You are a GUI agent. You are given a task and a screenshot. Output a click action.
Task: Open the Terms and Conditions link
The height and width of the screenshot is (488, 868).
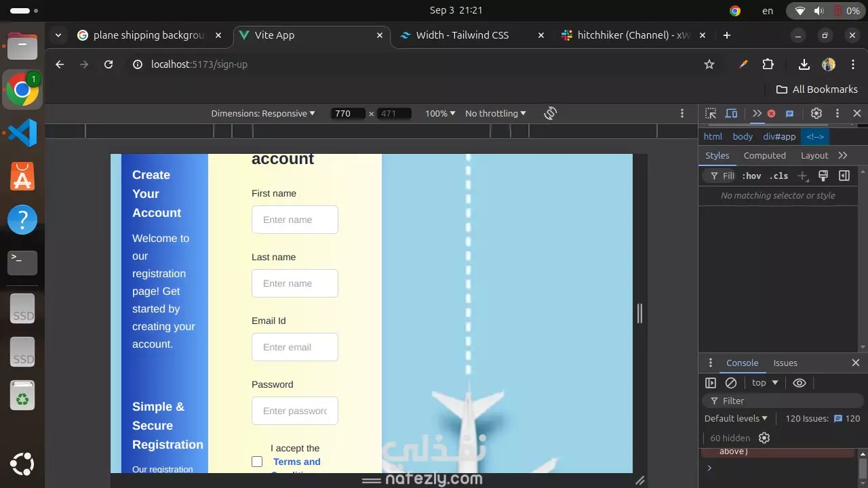point(296,466)
